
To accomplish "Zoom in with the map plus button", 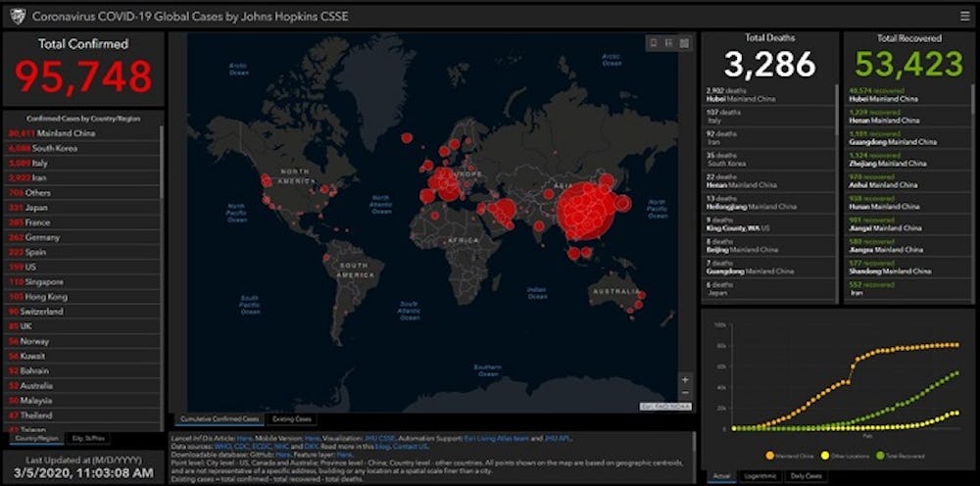I will pyautogui.click(x=685, y=380).
